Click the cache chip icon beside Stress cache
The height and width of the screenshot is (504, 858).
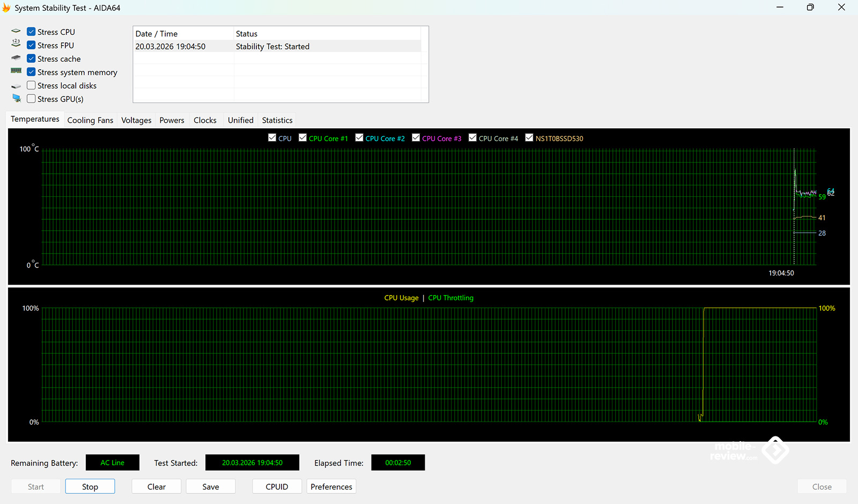[16, 58]
